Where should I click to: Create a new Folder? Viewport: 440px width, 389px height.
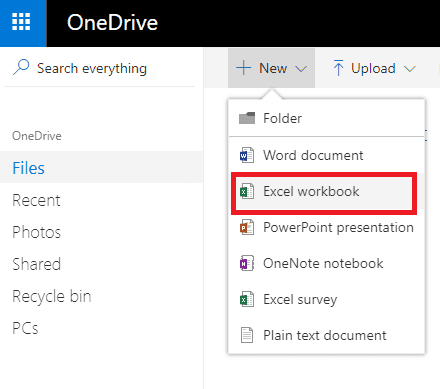click(327, 118)
